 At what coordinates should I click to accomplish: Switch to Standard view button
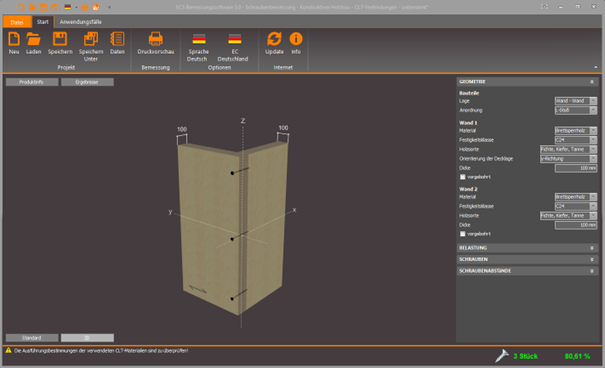point(32,338)
